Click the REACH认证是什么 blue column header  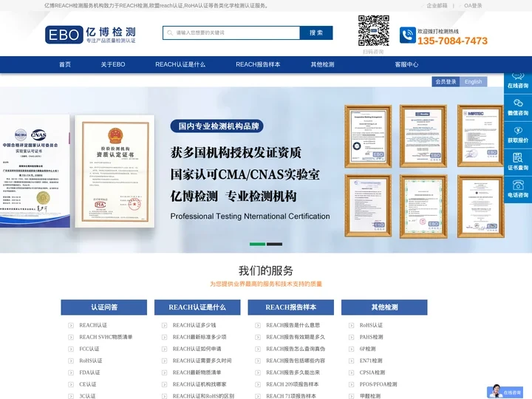pos(197,307)
